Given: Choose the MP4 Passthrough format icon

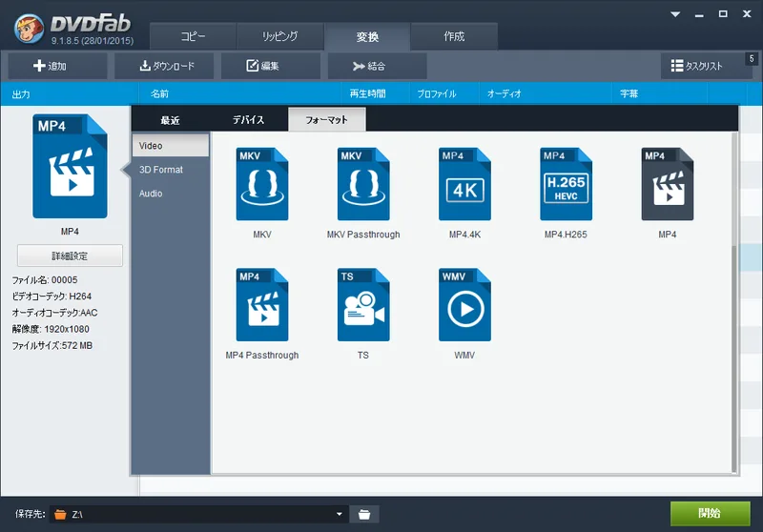Looking at the screenshot, I should point(262,305).
